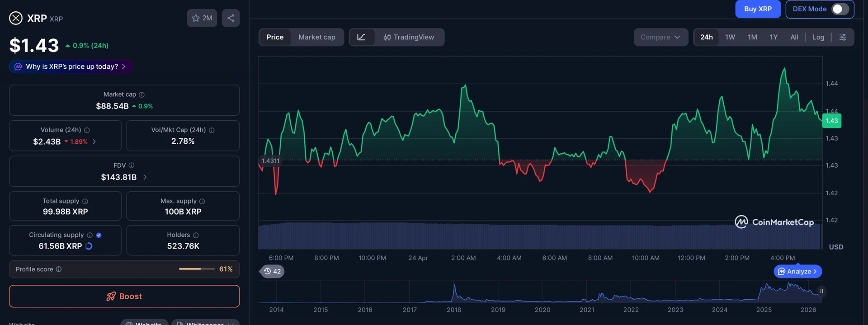Open chart settings sliders icon
Viewport: 868px width, 325px height.
[x=843, y=37]
